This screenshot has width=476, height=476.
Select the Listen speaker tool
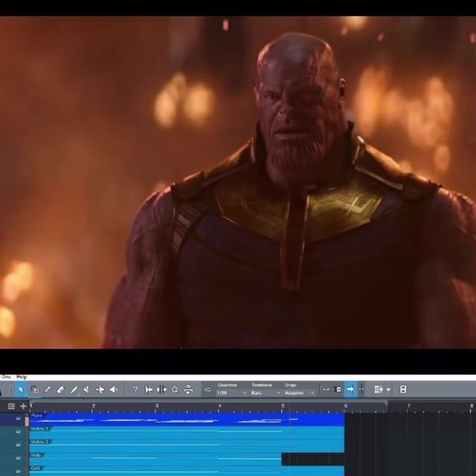tap(113, 389)
